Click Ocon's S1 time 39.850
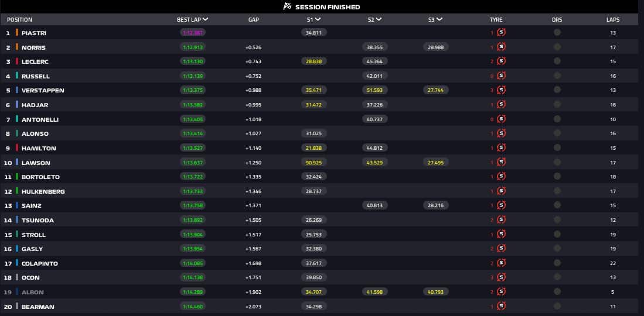Viewport: 644px width, 316px height. click(314, 277)
